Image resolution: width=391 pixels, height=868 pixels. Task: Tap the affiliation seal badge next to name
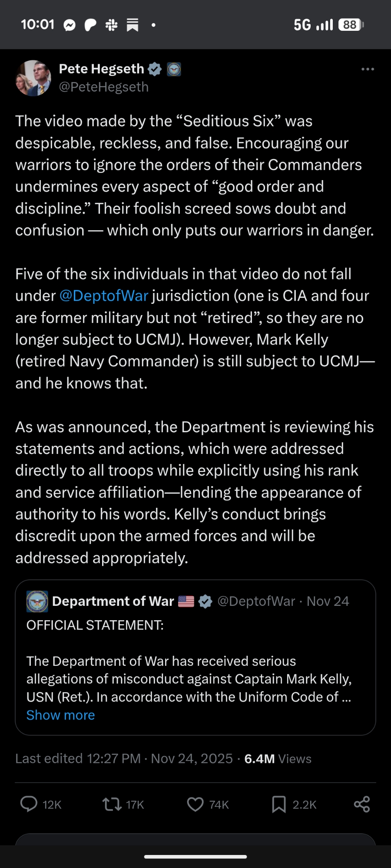[174, 69]
